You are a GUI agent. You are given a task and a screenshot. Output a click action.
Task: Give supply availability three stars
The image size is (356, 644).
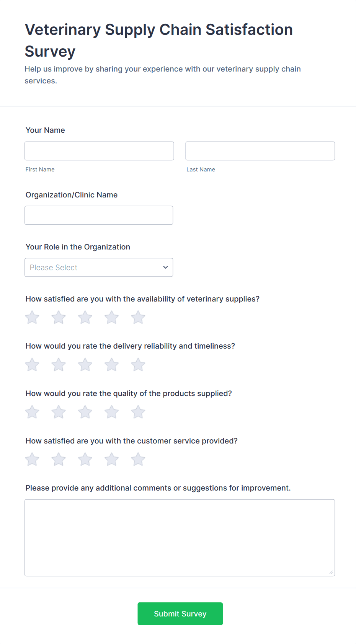[x=85, y=318]
